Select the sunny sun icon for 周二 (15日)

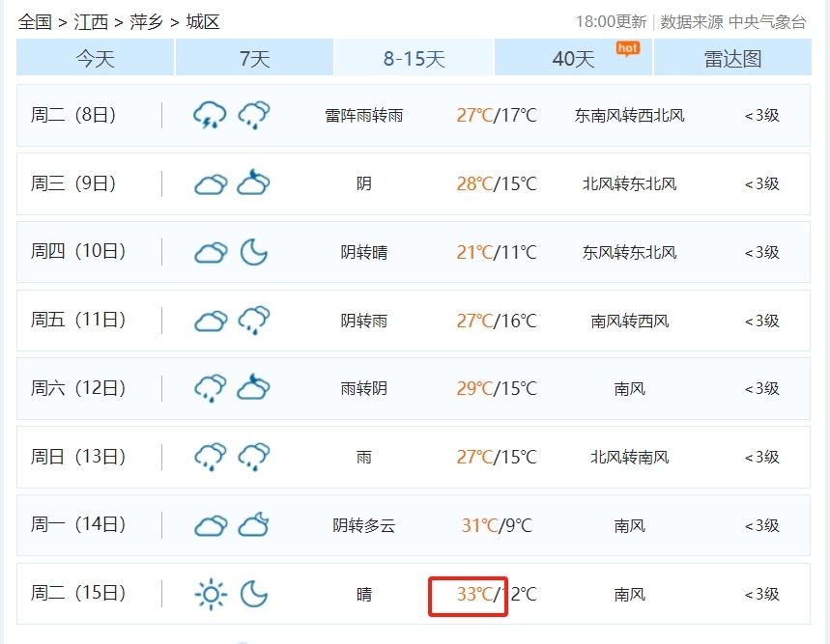210,594
